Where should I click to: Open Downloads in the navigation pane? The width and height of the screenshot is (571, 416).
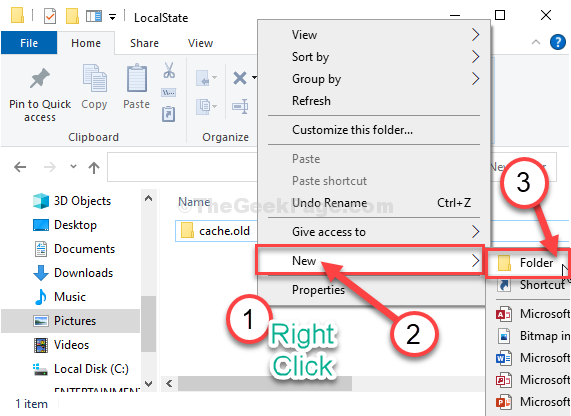(x=83, y=273)
